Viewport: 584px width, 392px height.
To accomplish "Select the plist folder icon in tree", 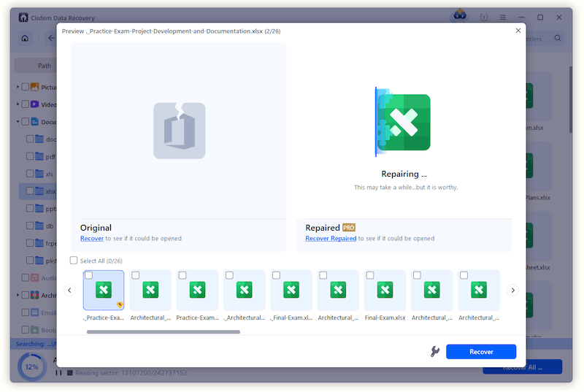I will point(39,261).
